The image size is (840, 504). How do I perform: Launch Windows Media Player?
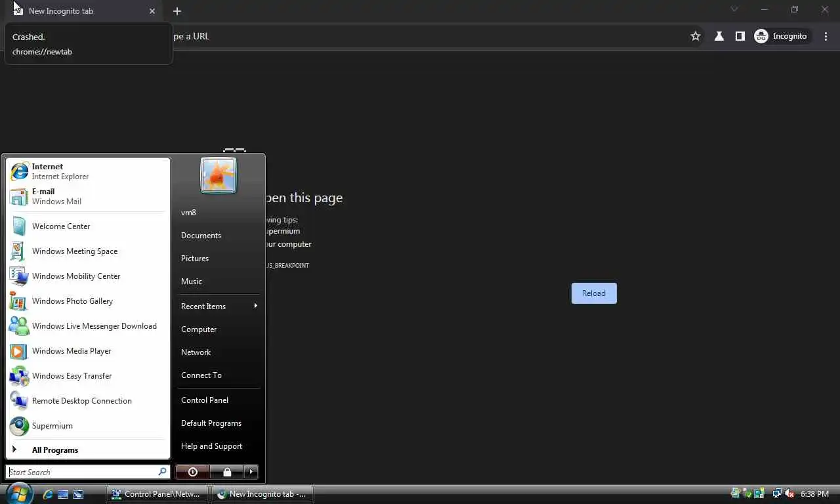(x=88, y=351)
